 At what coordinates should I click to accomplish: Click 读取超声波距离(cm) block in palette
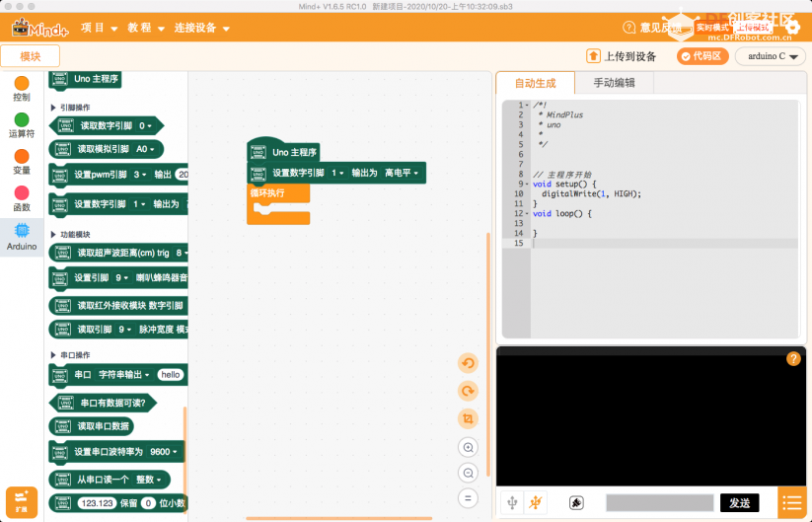tap(118, 253)
